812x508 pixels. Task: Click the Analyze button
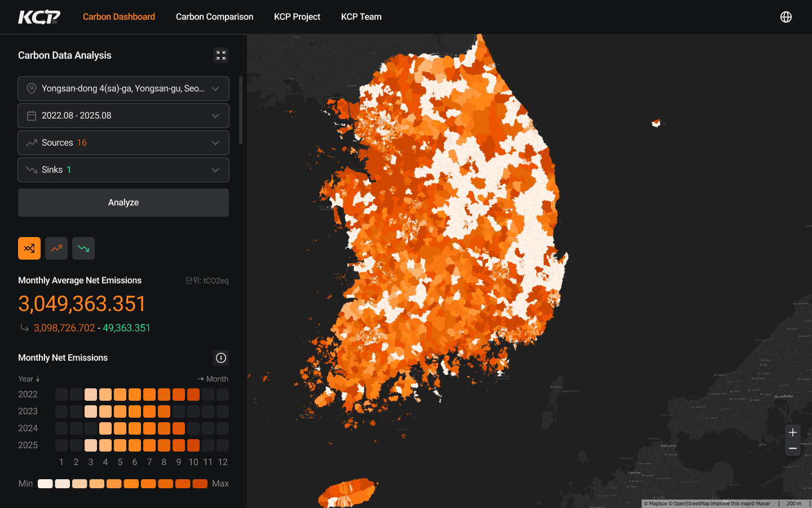123,203
